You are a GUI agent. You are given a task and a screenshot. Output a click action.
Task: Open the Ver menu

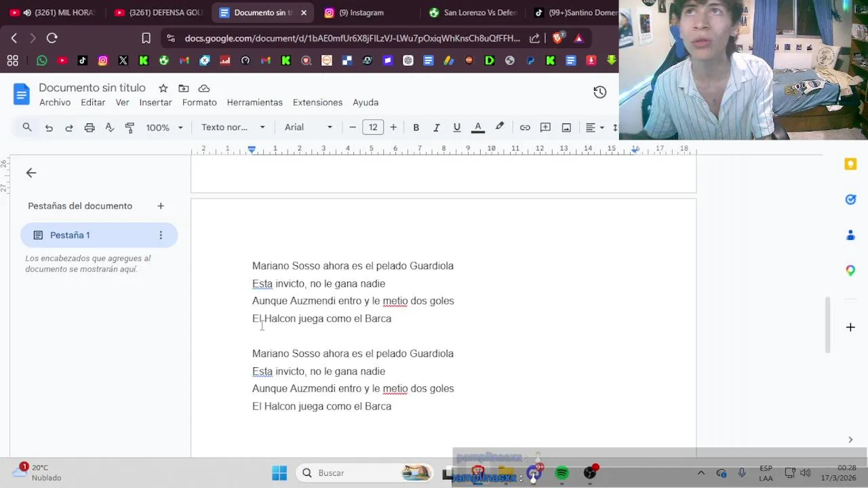[x=122, y=102]
